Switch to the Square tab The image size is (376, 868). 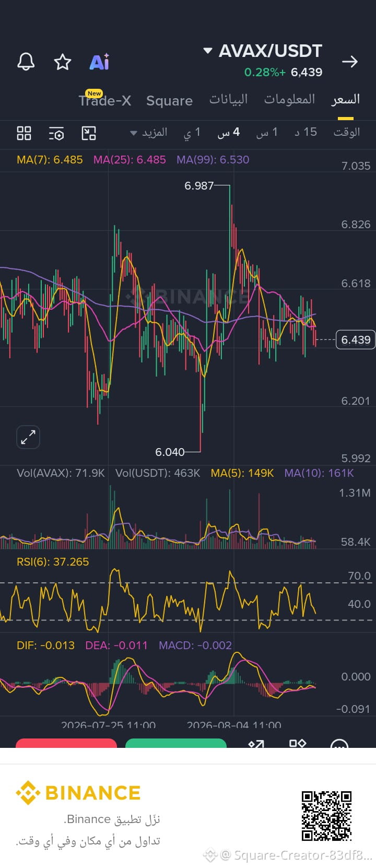(169, 100)
